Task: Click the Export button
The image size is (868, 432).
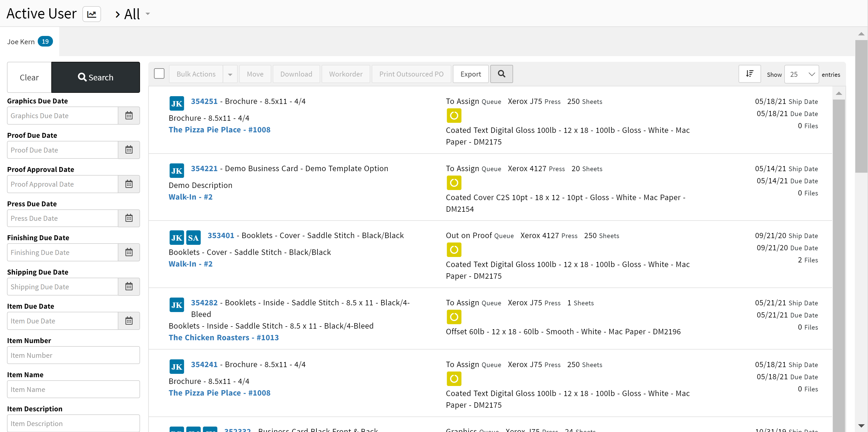Action: 470,74
